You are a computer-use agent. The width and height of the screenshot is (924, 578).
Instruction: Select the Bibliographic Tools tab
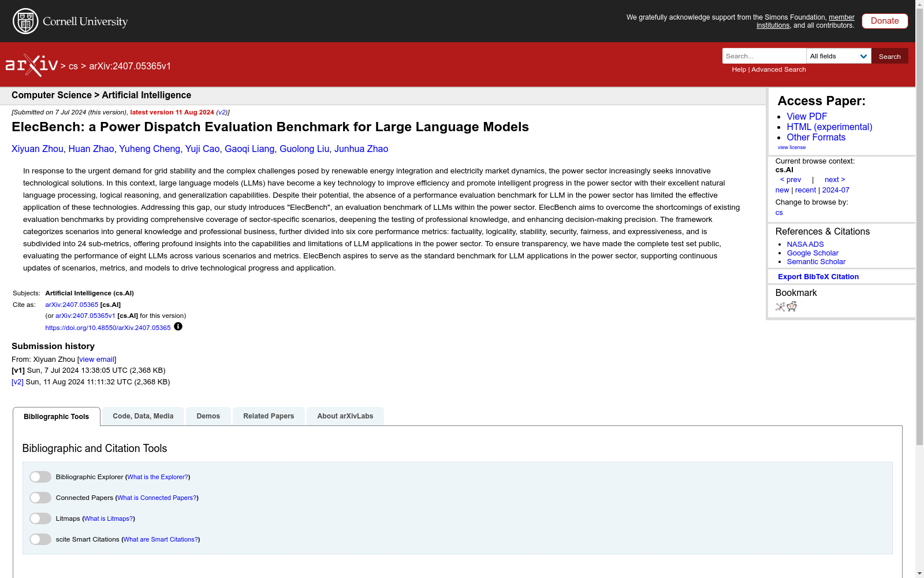[x=57, y=417]
